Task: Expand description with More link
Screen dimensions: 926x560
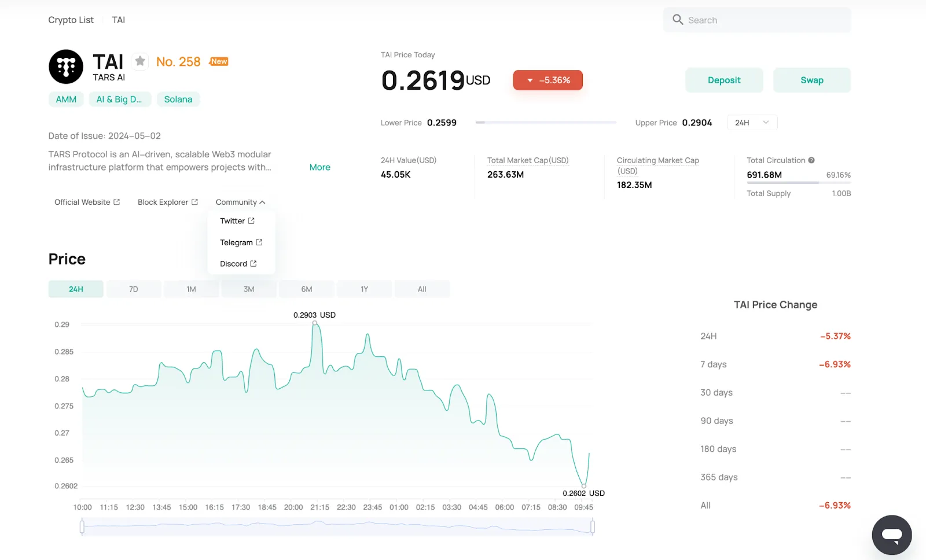Action: point(320,167)
